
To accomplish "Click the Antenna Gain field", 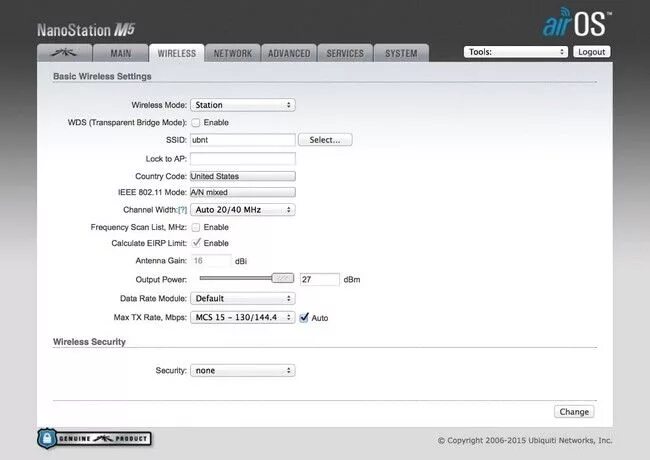I will point(211,261).
